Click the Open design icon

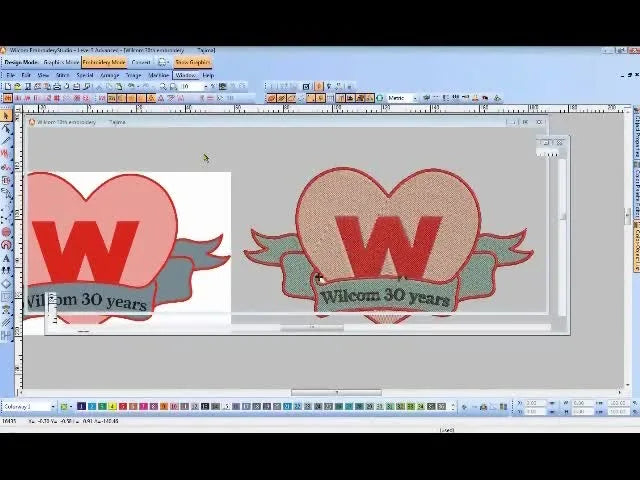(x=18, y=87)
